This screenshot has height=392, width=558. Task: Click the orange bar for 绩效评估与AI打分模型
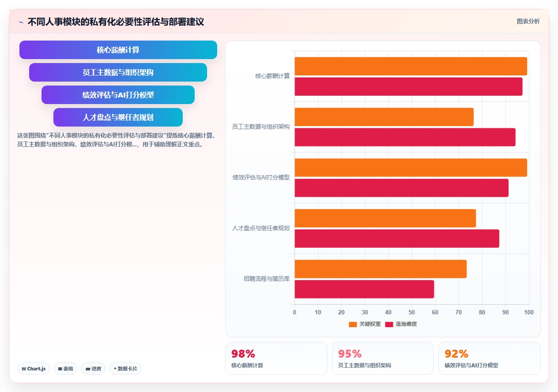pos(411,168)
